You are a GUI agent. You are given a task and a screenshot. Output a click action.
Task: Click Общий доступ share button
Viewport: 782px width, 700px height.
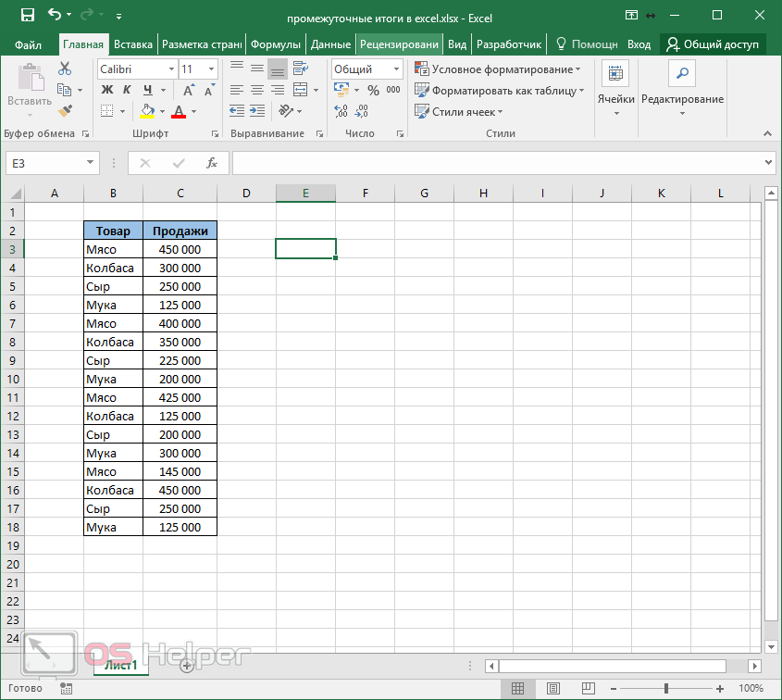point(713,44)
